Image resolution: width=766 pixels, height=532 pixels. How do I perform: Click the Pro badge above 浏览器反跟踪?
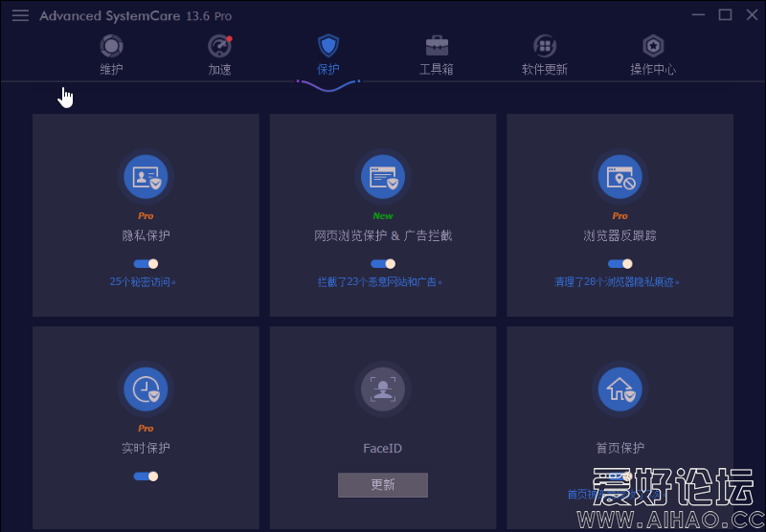[x=620, y=215]
